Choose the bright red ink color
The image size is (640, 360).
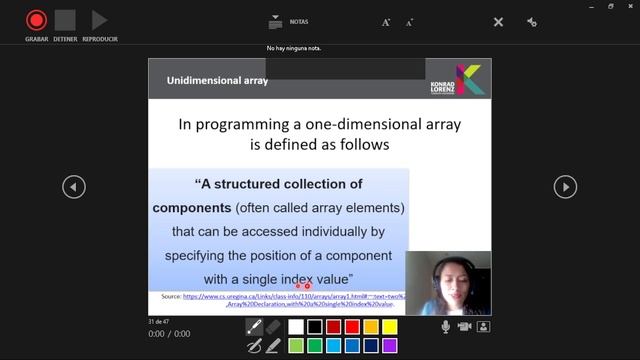click(352, 327)
